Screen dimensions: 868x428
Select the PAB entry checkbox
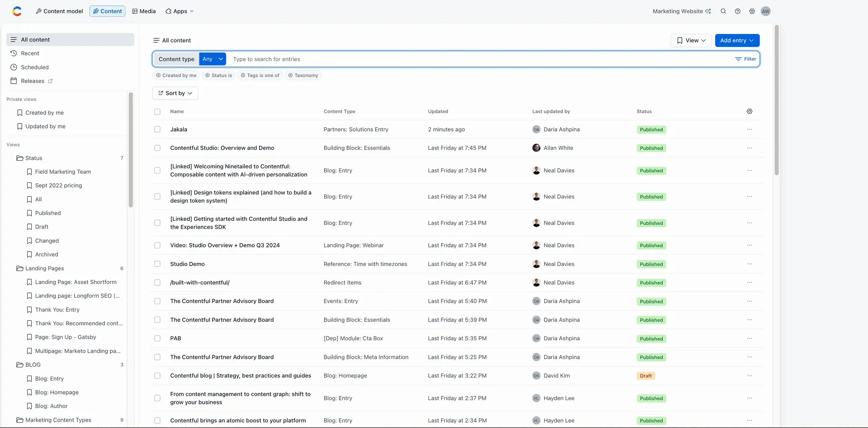tap(157, 338)
